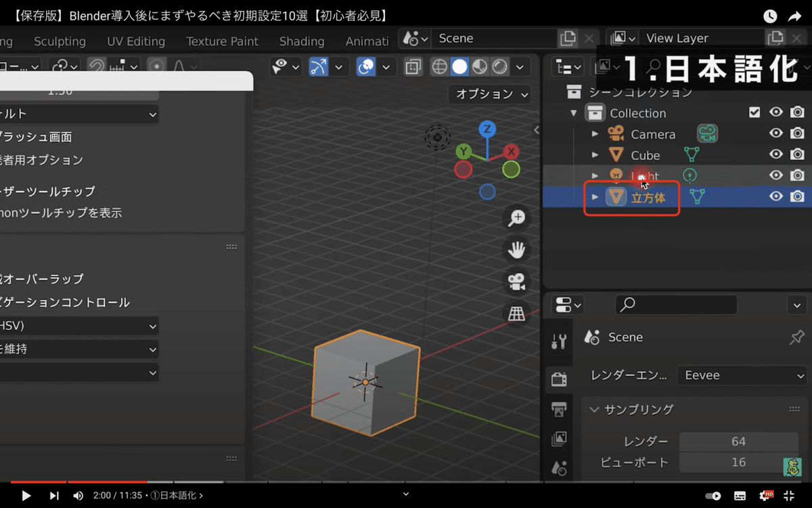Hide Cube with its eye icon
The image size is (812, 508).
(x=776, y=154)
